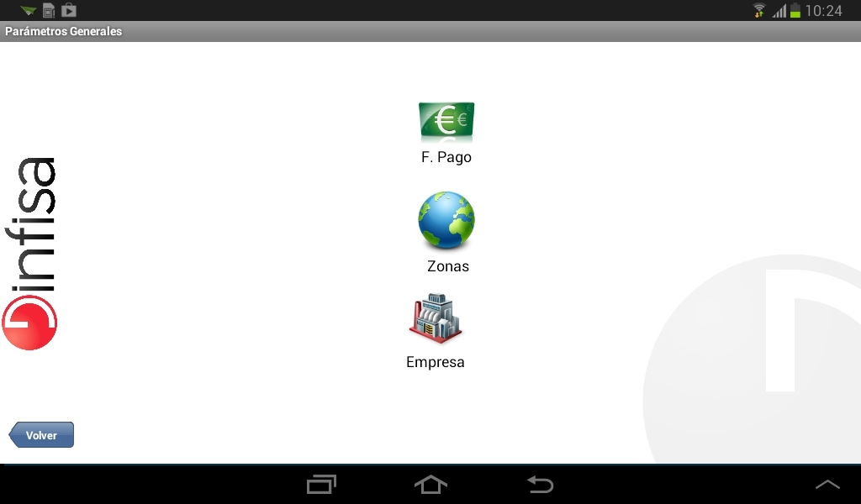The image size is (861, 504).
Task: Tap the Android home navigation icon
Action: (430, 484)
